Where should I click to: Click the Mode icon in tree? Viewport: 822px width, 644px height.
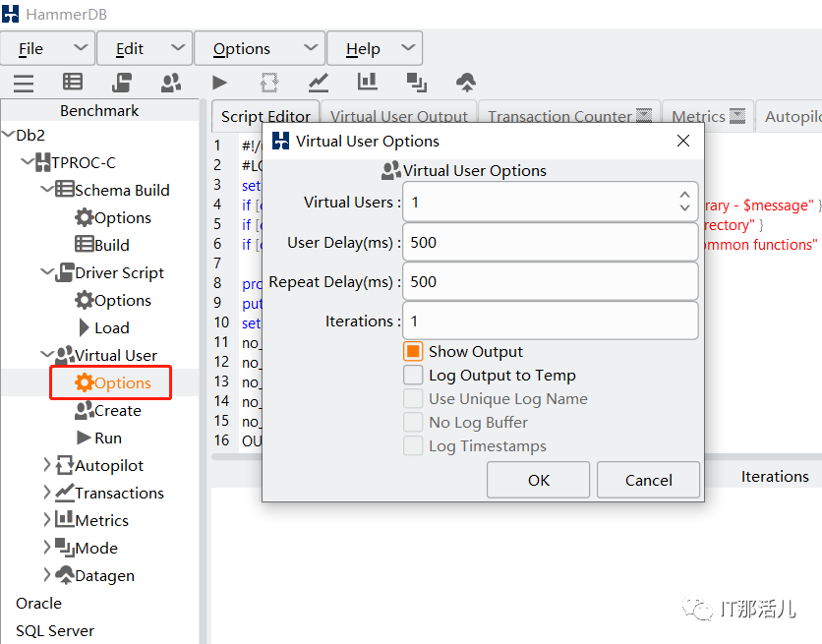click(x=65, y=548)
